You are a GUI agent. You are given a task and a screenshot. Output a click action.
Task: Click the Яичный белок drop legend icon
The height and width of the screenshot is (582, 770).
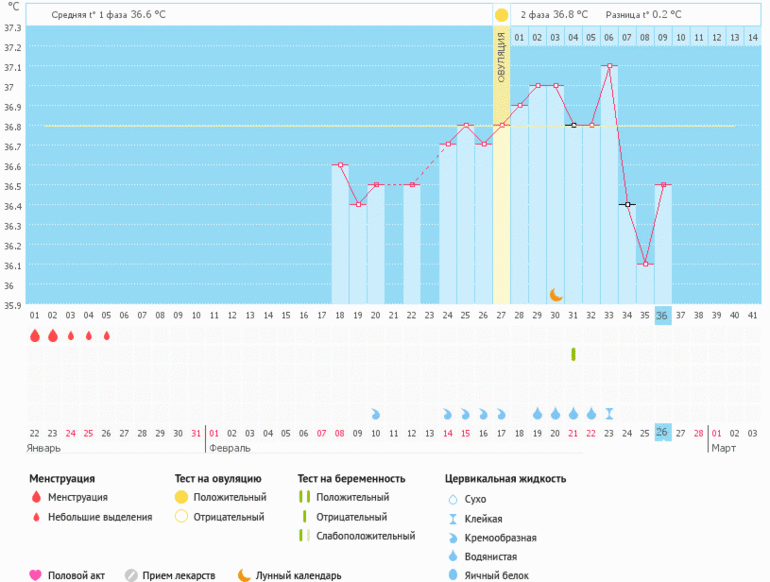(x=452, y=575)
